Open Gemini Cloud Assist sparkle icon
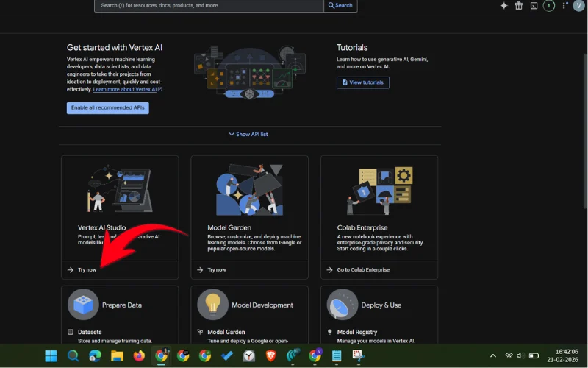Viewport: 588px width, 368px height. click(x=504, y=6)
